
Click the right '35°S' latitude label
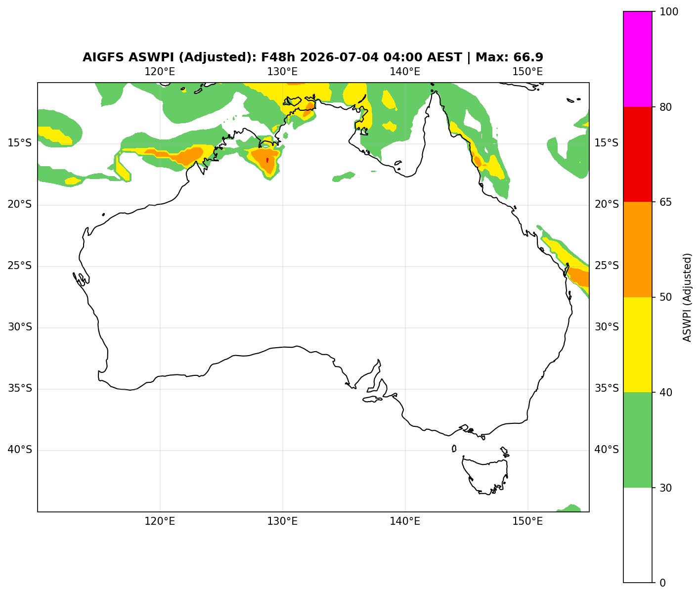click(607, 389)
